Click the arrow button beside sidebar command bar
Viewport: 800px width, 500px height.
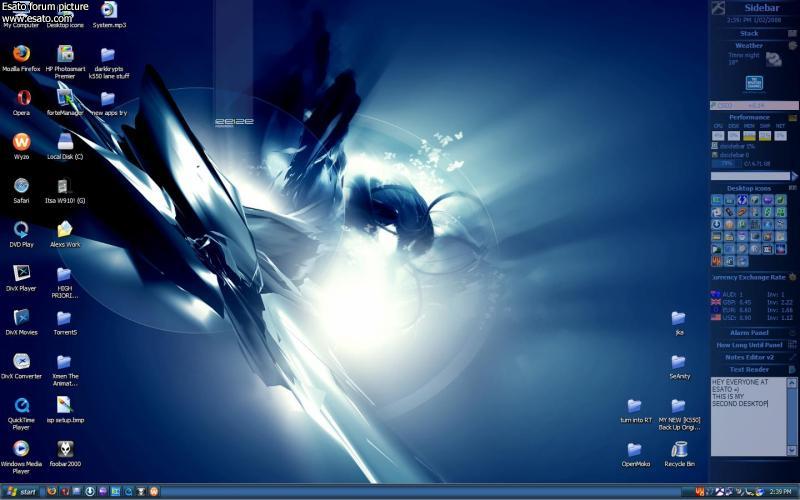point(794,176)
